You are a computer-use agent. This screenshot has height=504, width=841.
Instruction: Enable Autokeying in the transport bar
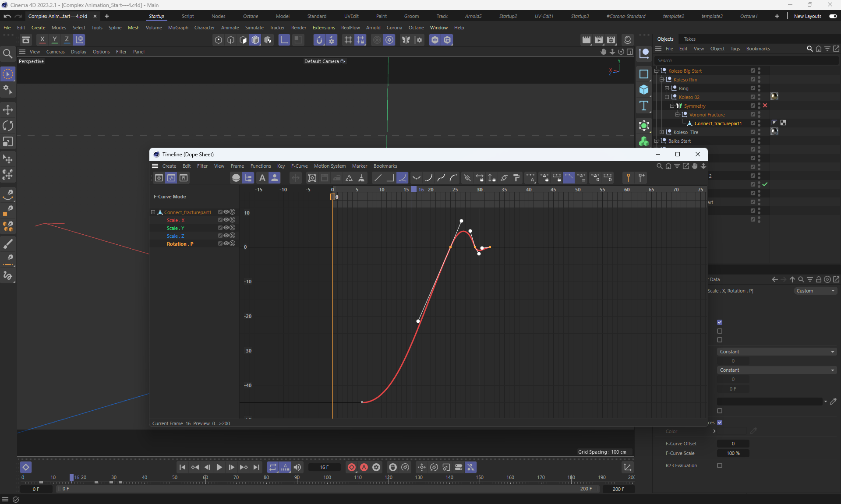point(364,467)
